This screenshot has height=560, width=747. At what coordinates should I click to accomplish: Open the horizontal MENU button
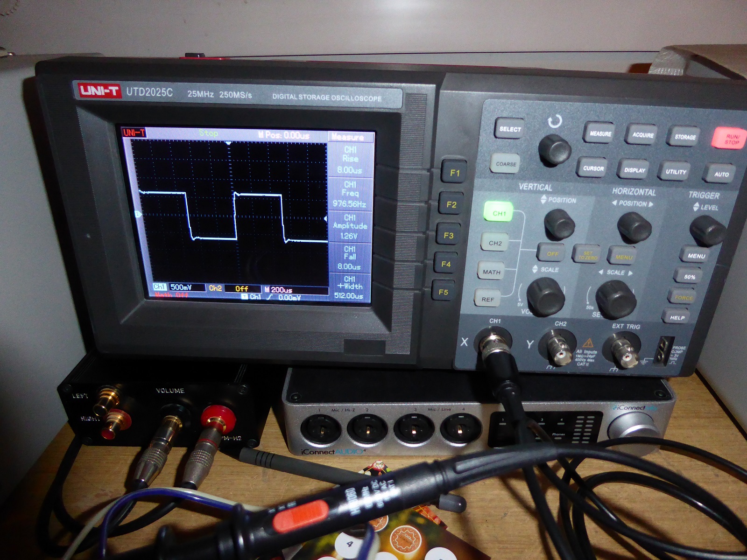pyautogui.click(x=623, y=257)
